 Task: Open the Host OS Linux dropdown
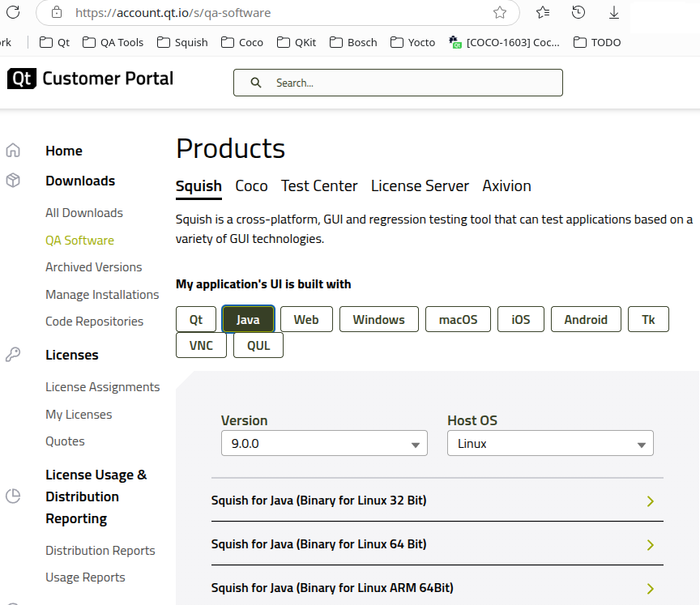[x=550, y=444]
